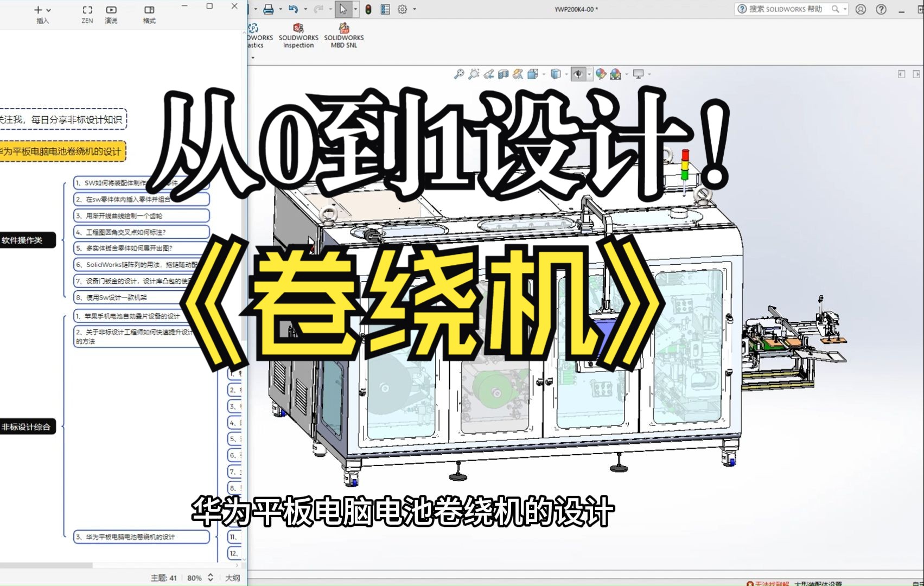Click Zoom to Area in view toolbar
Image resolution: width=924 pixels, height=586 pixels.
click(x=474, y=74)
